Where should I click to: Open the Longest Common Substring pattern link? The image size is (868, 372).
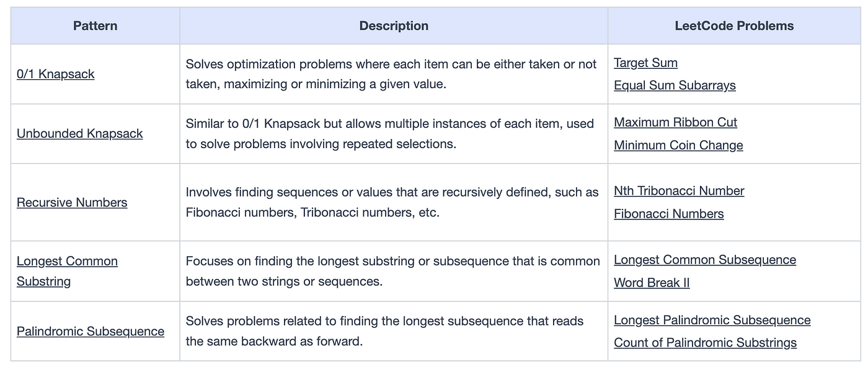(67, 271)
